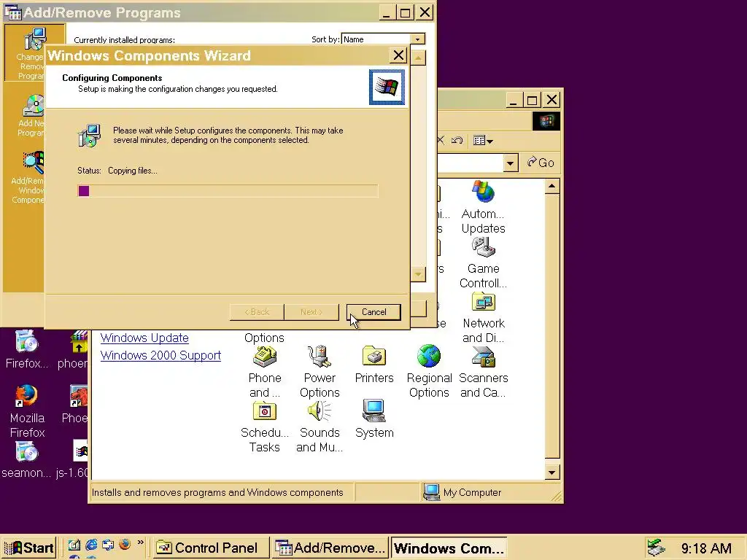The width and height of the screenshot is (747, 560).
Task: Click scroll down arrow in programs list
Action: click(x=418, y=274)
